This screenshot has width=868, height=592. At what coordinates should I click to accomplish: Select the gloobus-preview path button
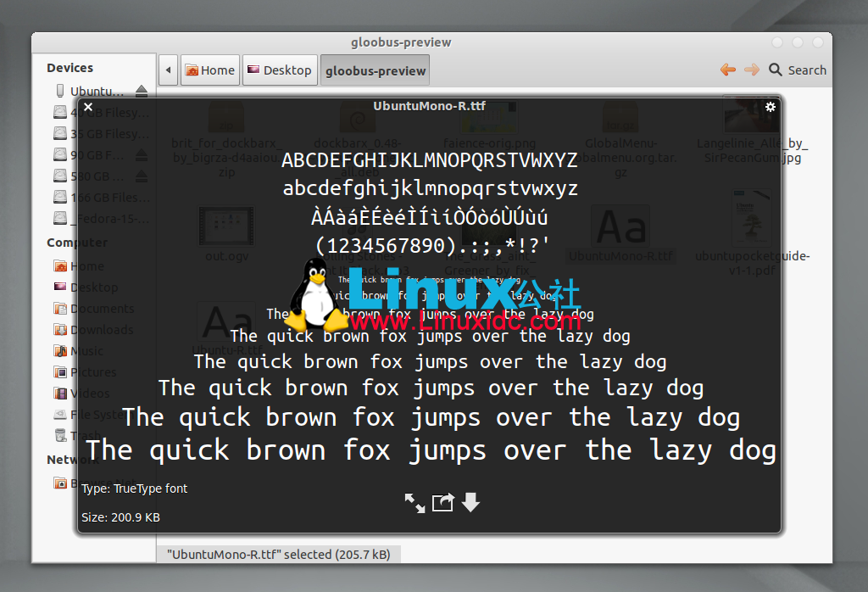click(376, 70)
